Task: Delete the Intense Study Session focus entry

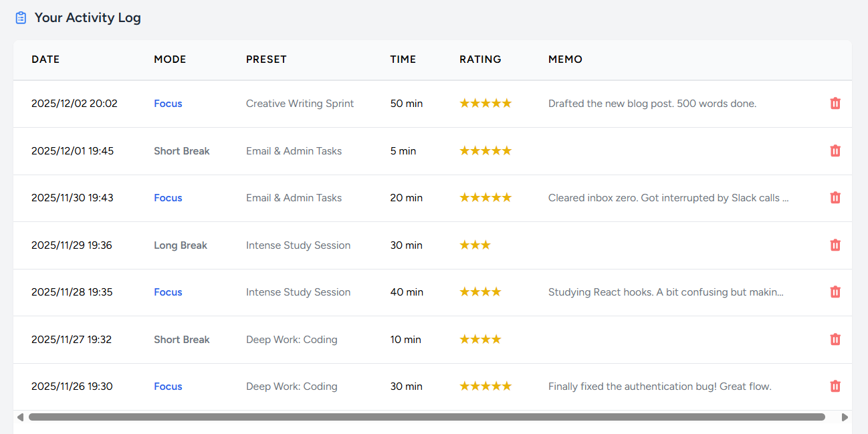Action: click(x=835, y=292)
